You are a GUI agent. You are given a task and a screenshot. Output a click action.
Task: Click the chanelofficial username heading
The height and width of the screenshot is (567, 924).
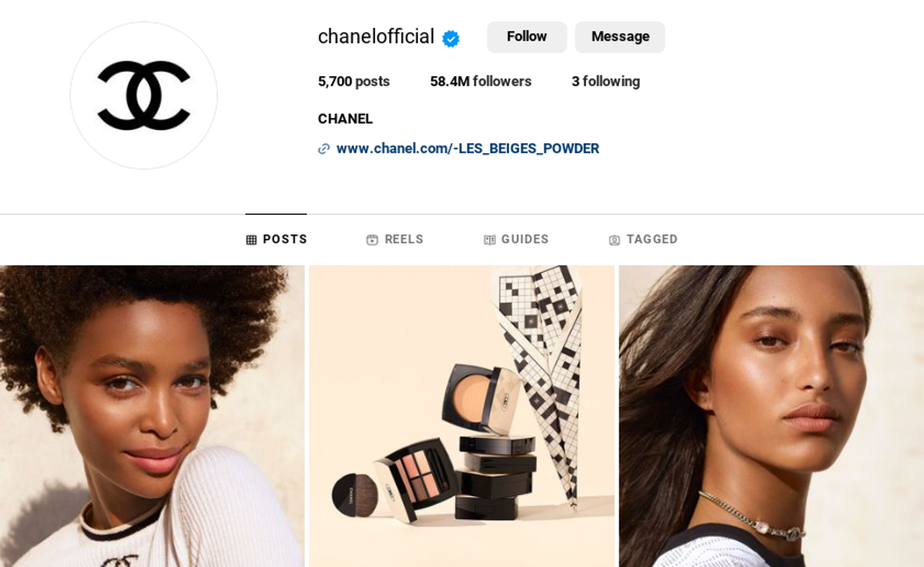(x=376, y=37)
